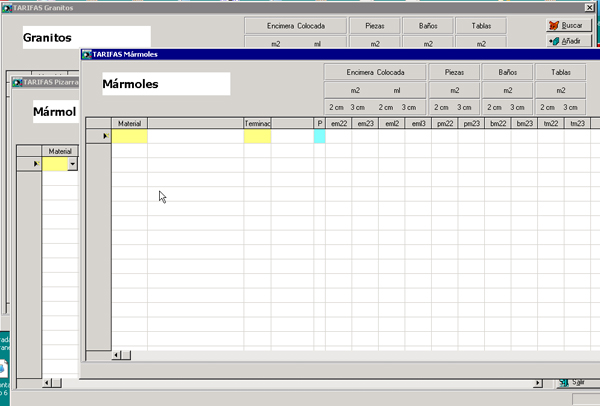
Task: Click the current row selector arrow in Mármoles grid
Action: click(99, 136)
